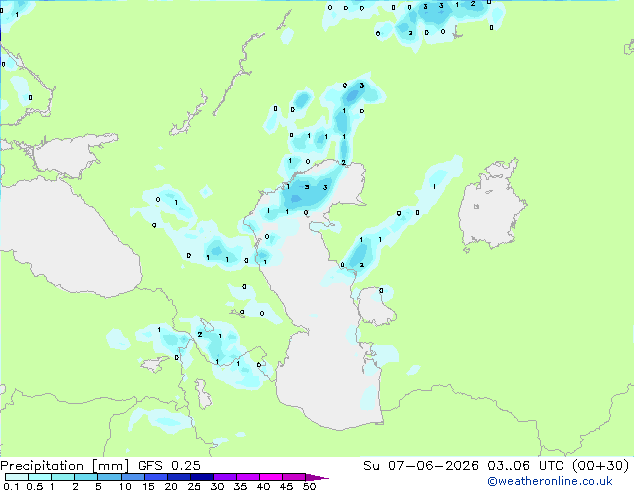Pick the 30–35 mm legend color swatch
This screenshot has height=490, width=634.
(x=224, y=477)
